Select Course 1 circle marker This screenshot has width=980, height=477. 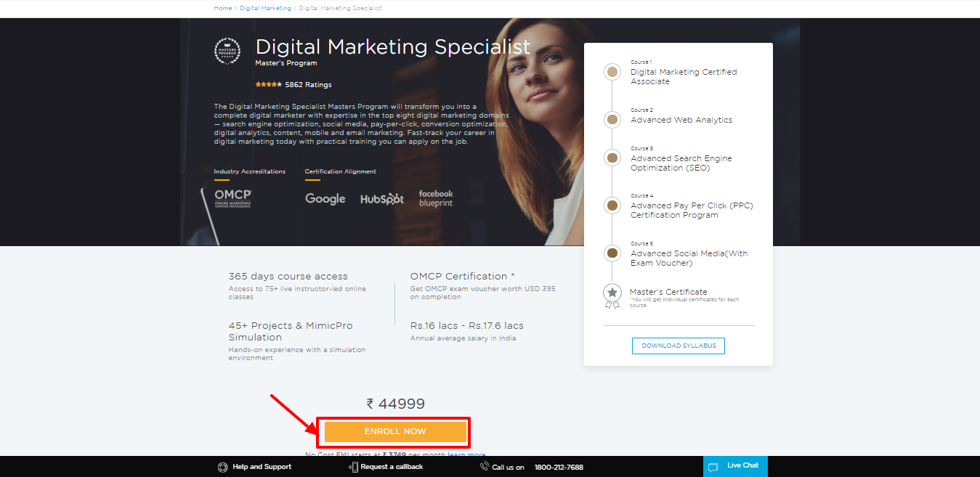612,72
